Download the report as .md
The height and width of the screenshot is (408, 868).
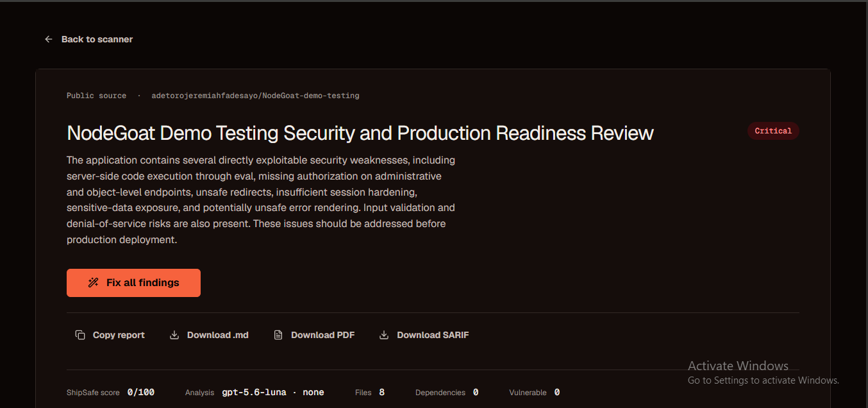[x=209, y=335]
